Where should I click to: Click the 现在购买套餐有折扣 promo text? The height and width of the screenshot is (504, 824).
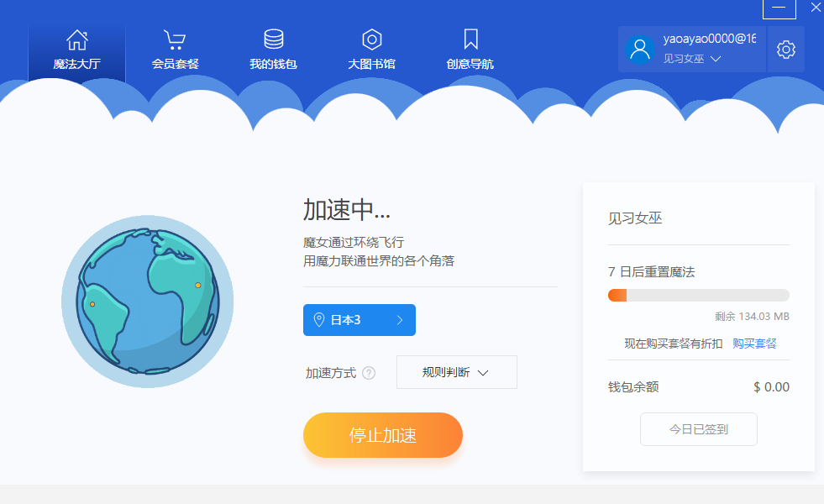coord(673,344)
